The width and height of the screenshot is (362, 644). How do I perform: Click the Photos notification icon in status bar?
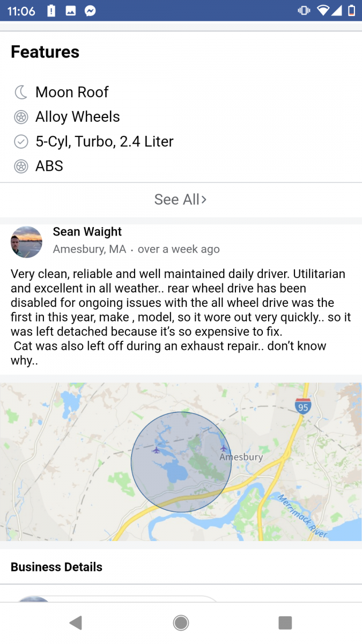pyautogui.click(x=71, y=10)
